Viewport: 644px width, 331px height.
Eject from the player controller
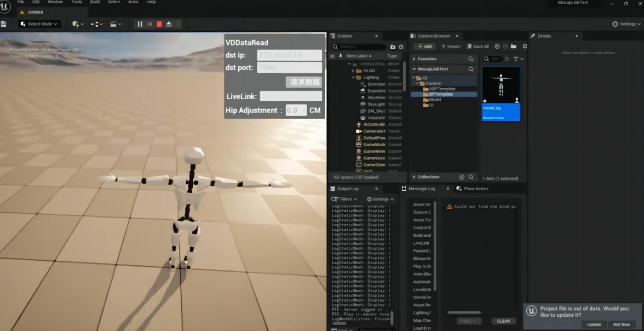coord(169,24)
